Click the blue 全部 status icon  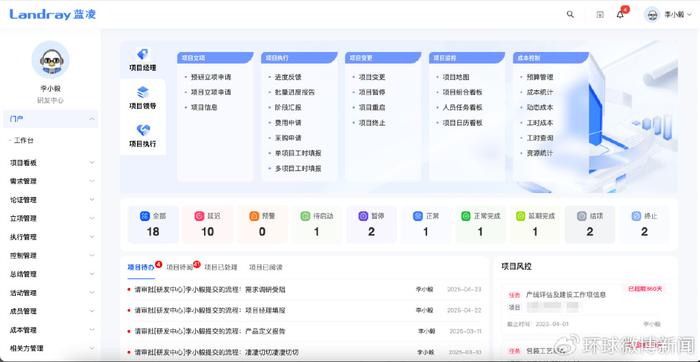pos(144,216)
